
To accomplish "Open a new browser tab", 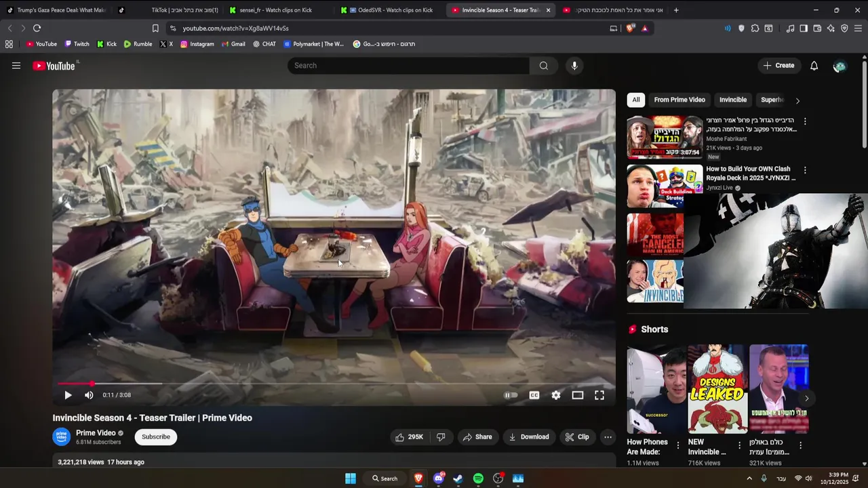I will coord(676,10).
